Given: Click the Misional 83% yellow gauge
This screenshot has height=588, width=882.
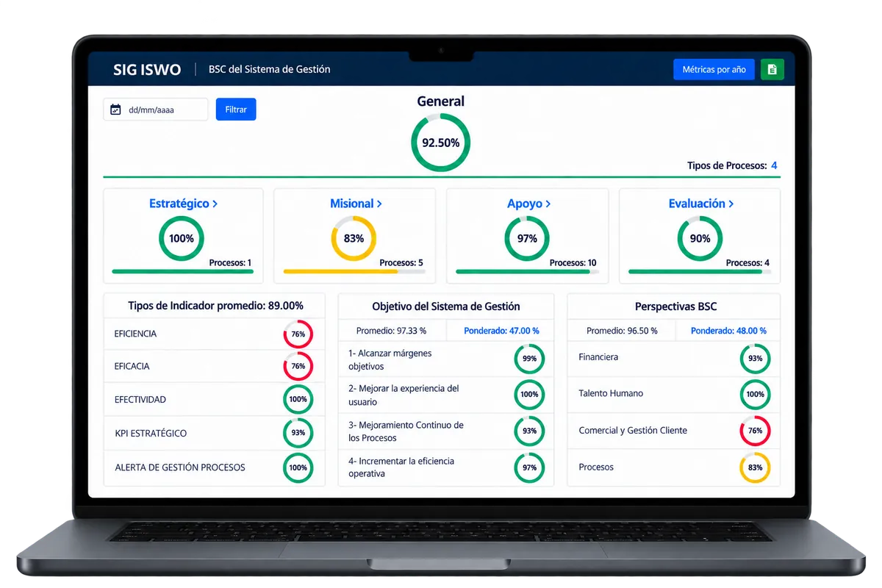Looking at the screenshot, I should (354, 238).
